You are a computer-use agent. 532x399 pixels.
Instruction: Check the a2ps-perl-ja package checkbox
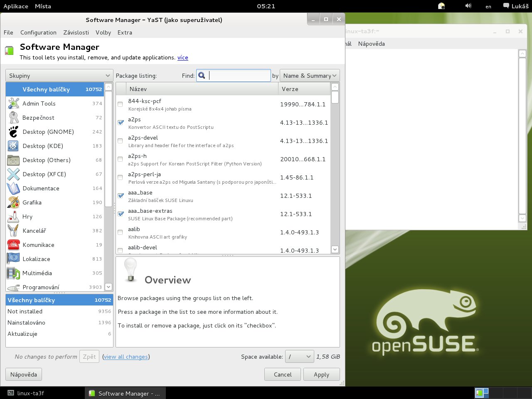[120, 177]
